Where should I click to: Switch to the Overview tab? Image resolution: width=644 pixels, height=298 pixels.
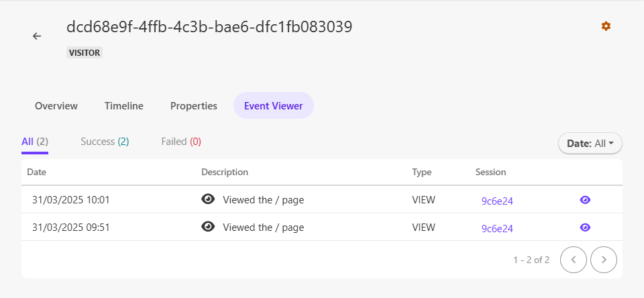pyautogui.click(x=56, y=105)
